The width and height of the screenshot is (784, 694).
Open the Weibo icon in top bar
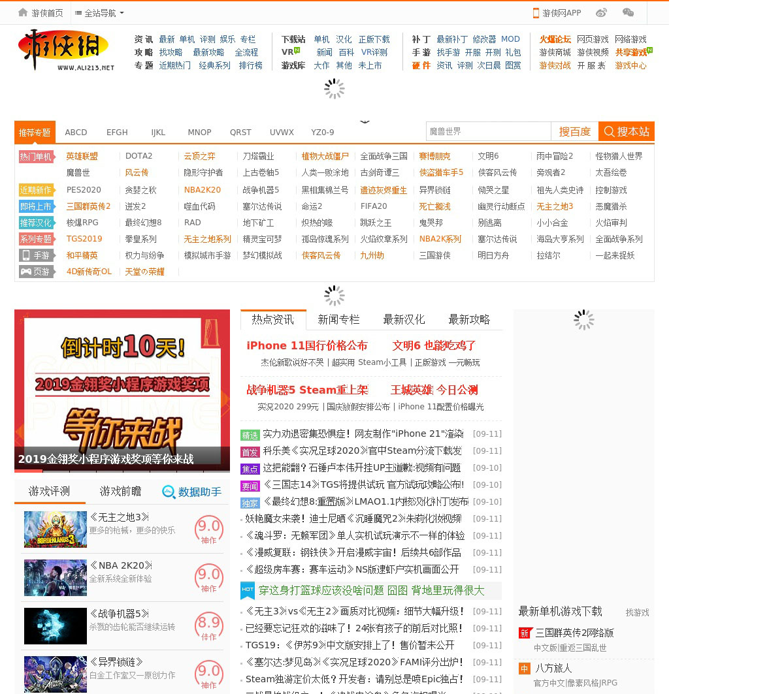[x=602, y=12]
